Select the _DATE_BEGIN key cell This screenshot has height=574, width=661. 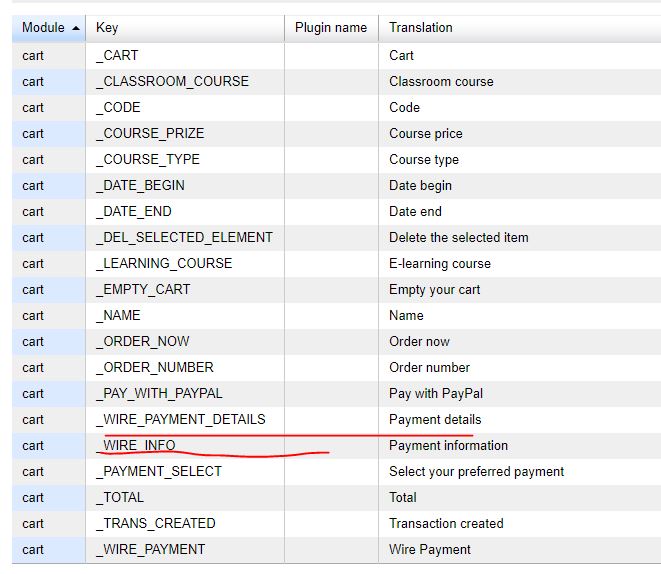140,185
